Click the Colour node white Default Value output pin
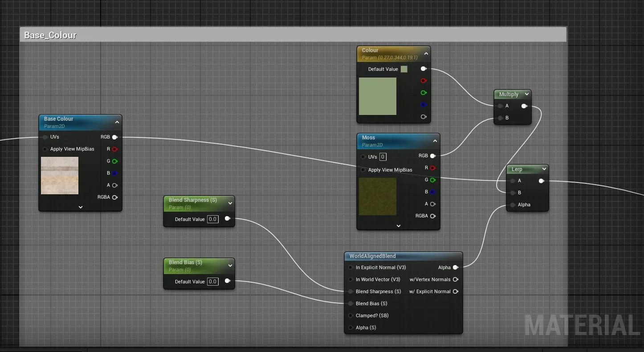This screenshot has height=352, width=644. (423, 69)
